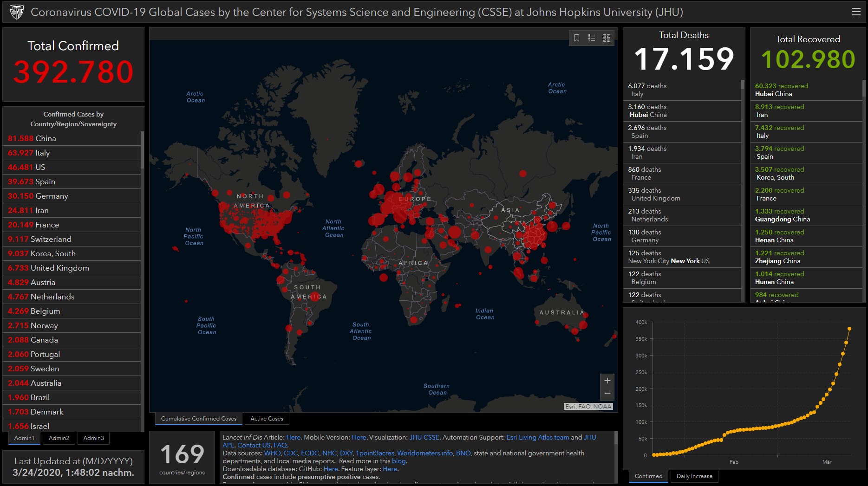Viewport: 868px width, 486px height.
Task: Open the Mobile Version Here link
Action: (359, 437)
